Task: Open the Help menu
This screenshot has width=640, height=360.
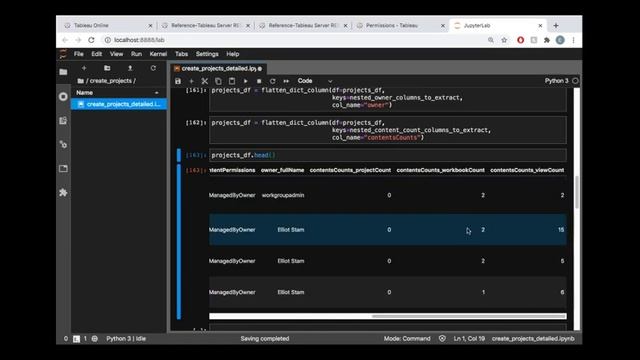Action: click(233, 54)
